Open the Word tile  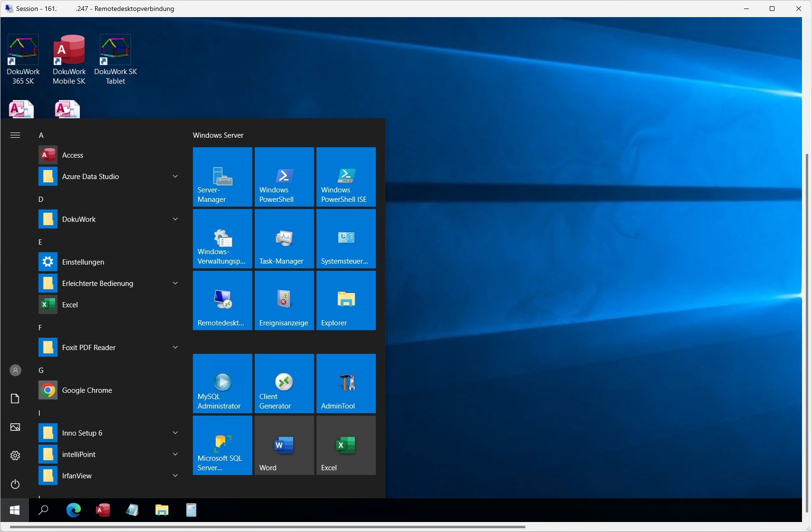pyautogui.click(x=284, y=445)
